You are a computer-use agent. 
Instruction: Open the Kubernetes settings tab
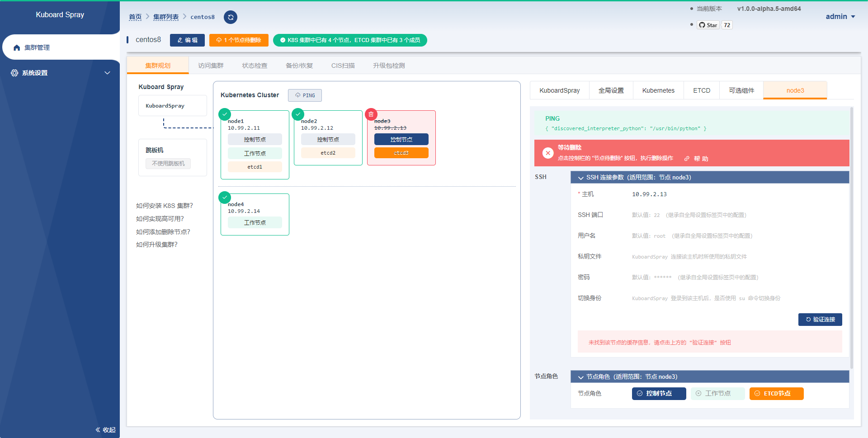tap(658, 90)
